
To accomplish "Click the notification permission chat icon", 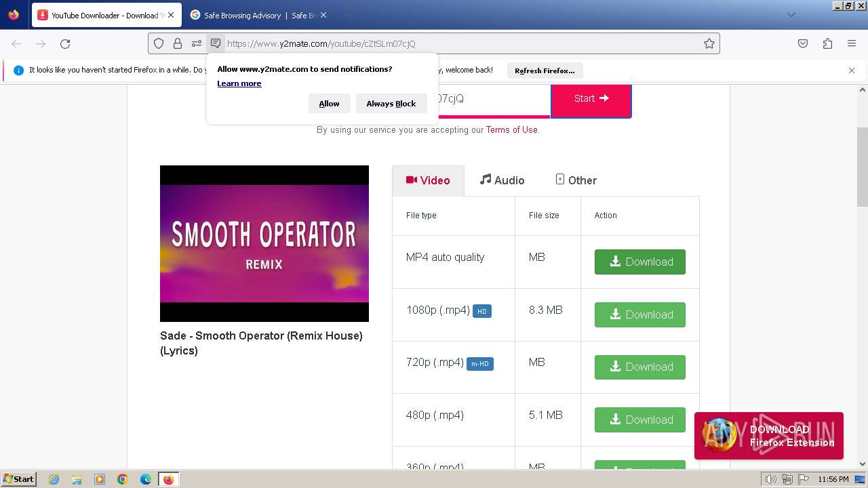I will click(x=216, y=43).
